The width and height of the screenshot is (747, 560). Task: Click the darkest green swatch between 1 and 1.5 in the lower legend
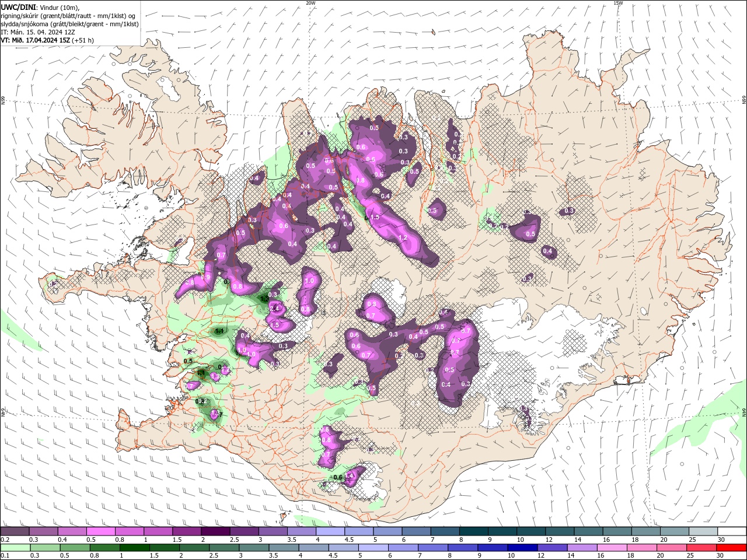click(134, 548)
